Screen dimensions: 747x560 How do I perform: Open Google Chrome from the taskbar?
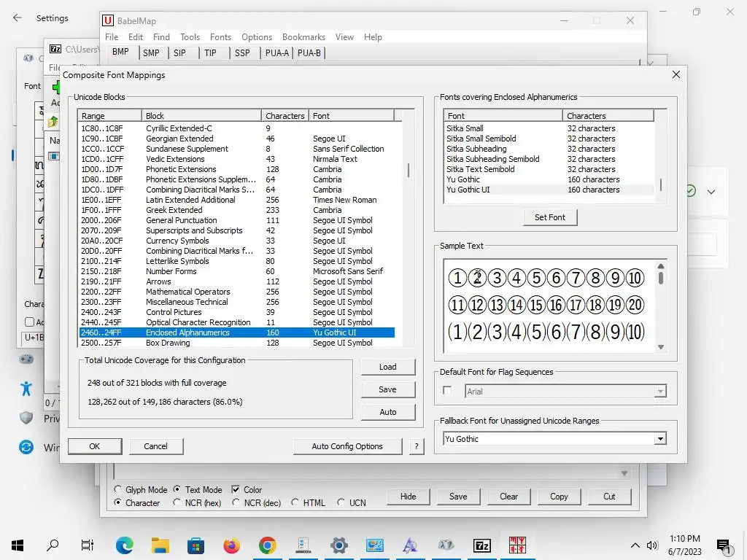267,545
